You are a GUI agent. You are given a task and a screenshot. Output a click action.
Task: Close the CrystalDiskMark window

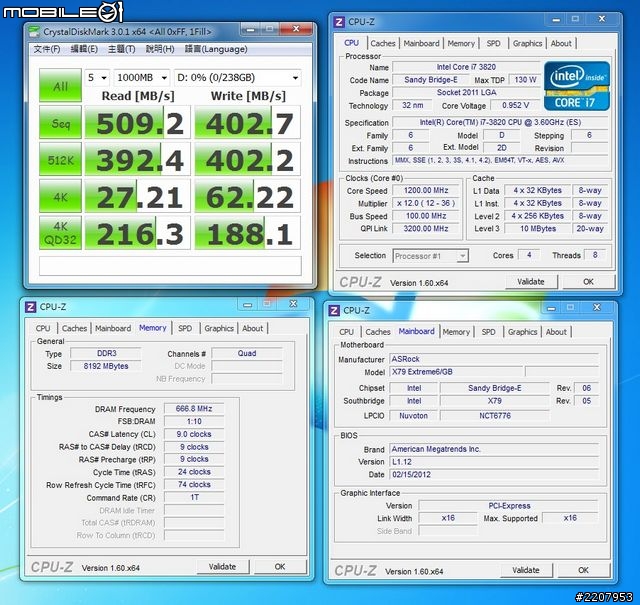tap(296, 29)
